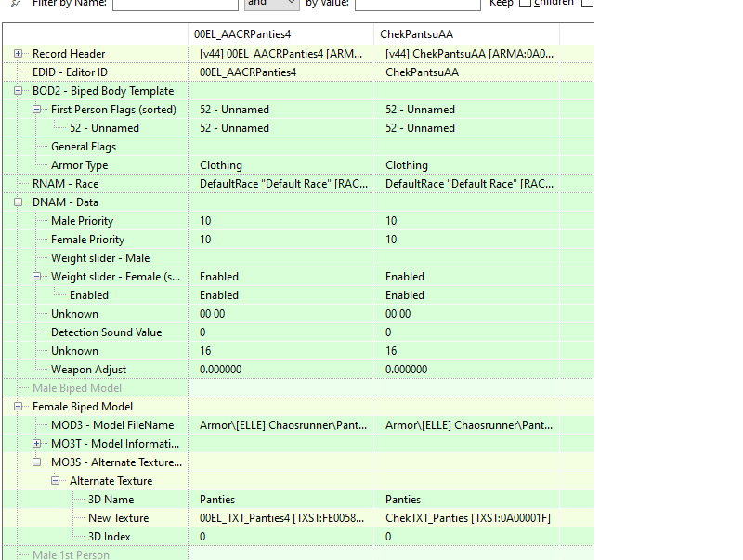Expand the Record Header row
This screenshot has height=560, width=743.
point(18,54)
